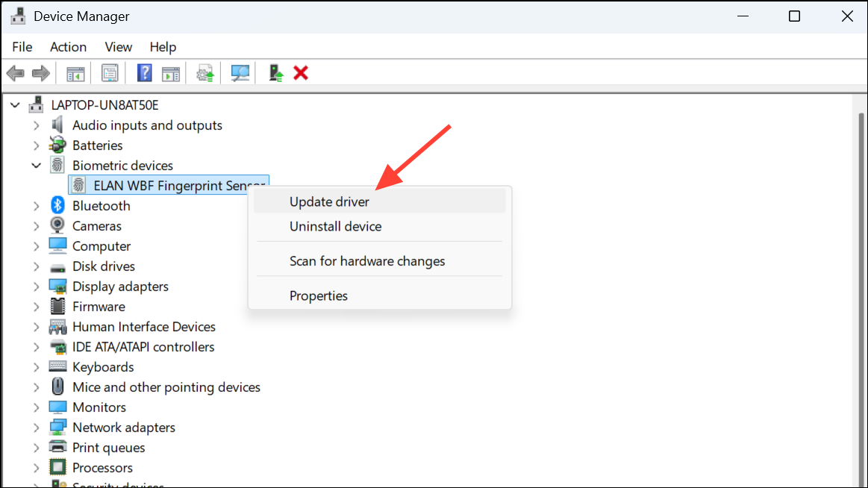Click the Forward navigation arrow
Image resolution: width=868 pixels, height=488 pixels.
(40, 72)
